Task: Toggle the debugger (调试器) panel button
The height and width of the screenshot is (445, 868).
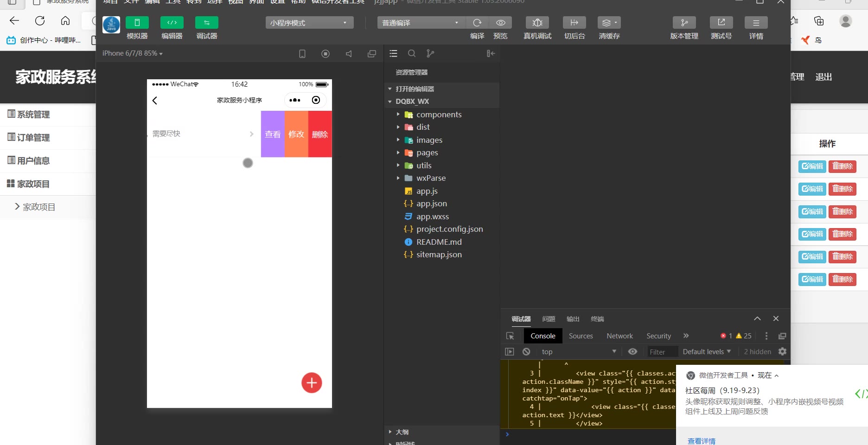Action: [206, 23]
